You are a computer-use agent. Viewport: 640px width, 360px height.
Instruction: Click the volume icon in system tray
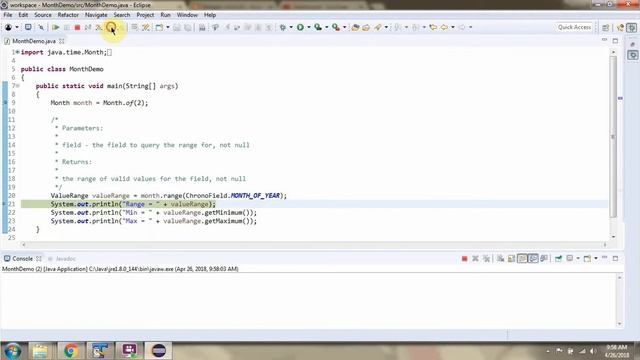click(593, 351)
